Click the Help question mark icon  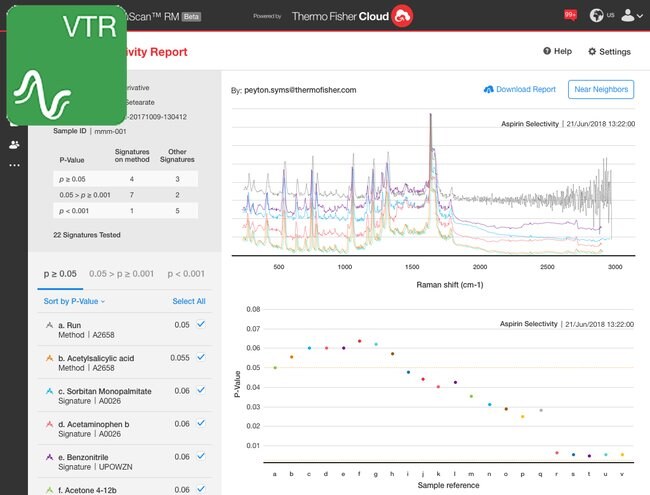click(x=547, y=51)
